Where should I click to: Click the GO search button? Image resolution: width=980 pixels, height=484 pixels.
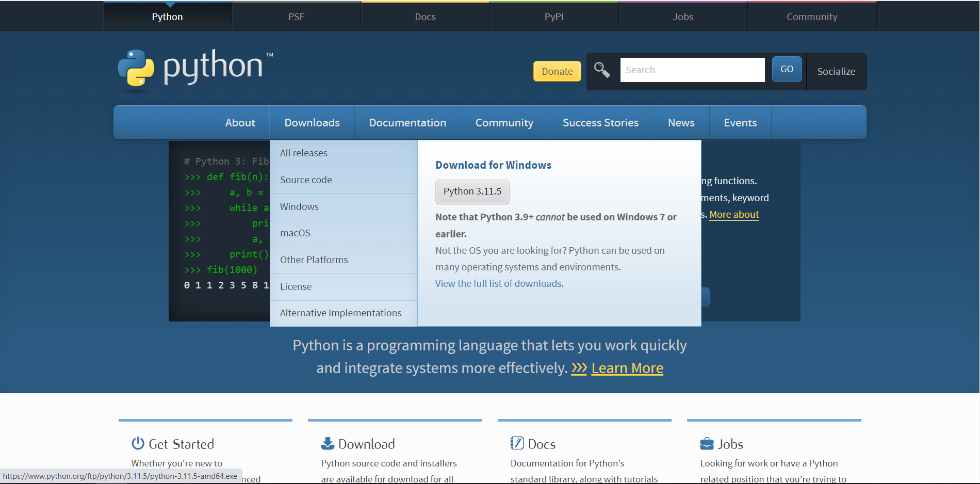[x=787, y=69]
